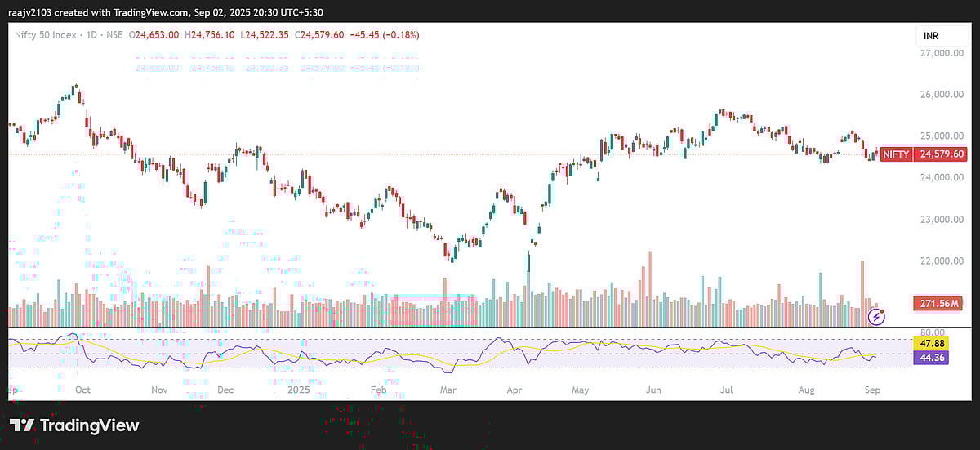980x450 pixels.
Task: Click the red NIFTY symbol label
Action: pos(896,154)
